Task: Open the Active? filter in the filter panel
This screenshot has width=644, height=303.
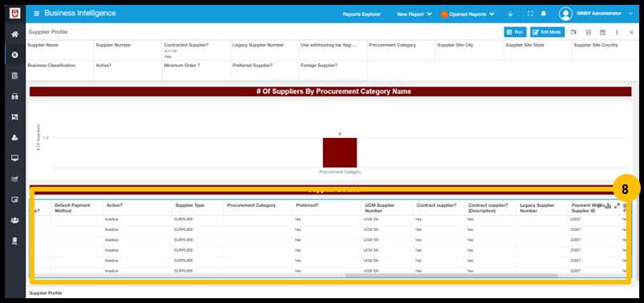Action: pos(128,71)
